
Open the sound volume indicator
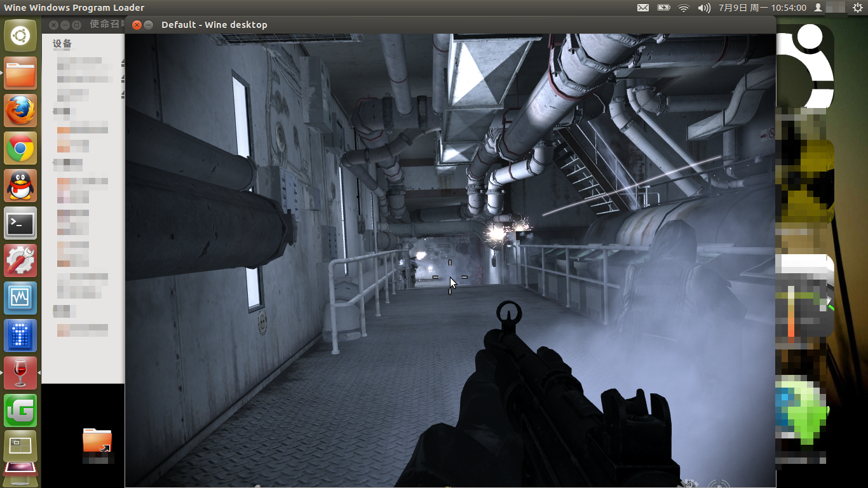tap(704, 8)
